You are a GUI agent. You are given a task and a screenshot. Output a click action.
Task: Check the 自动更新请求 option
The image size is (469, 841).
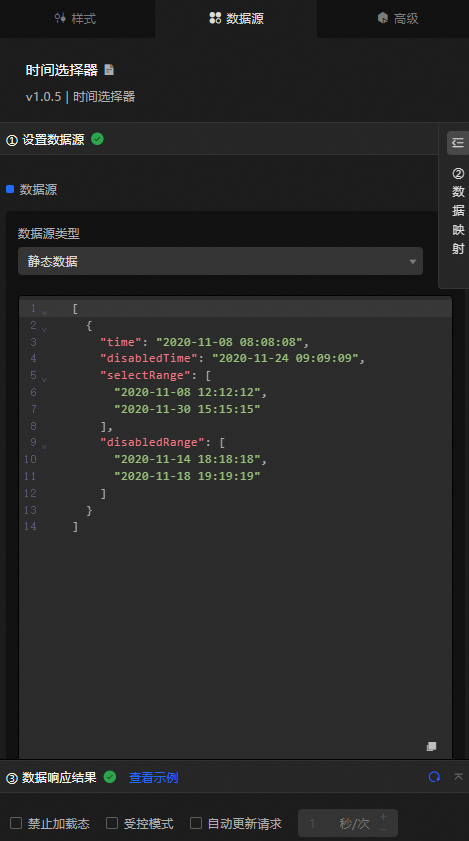click(196, 823)
